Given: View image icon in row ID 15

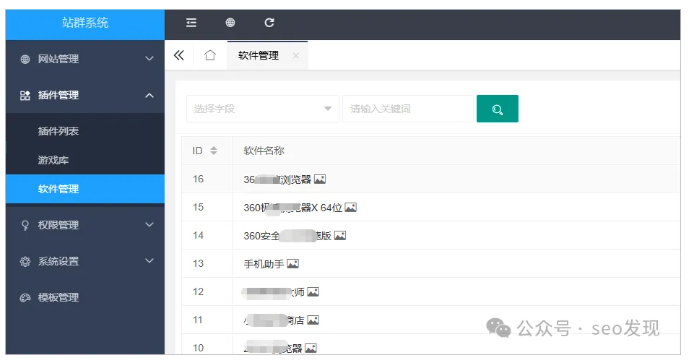Looking at the screenshot, I should point(351,207).
